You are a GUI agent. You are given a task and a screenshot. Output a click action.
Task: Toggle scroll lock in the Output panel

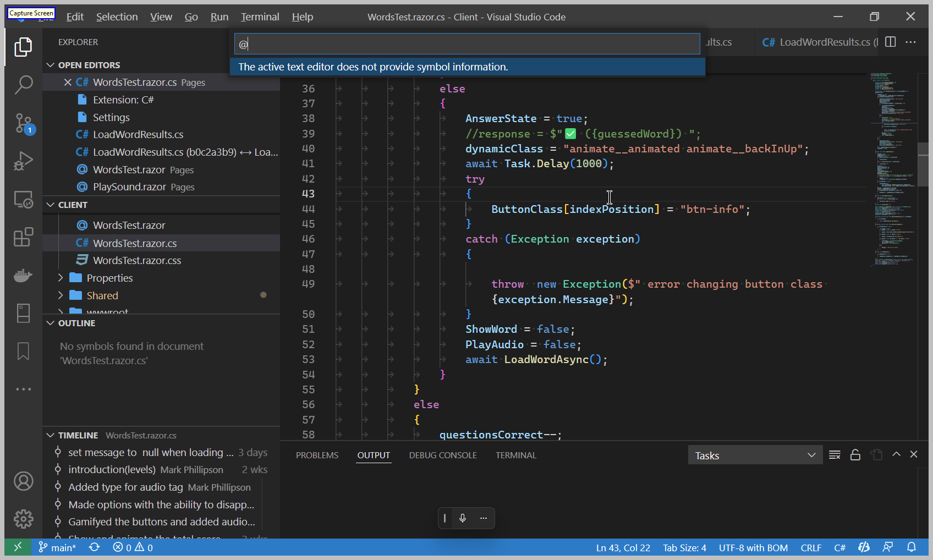855,454
